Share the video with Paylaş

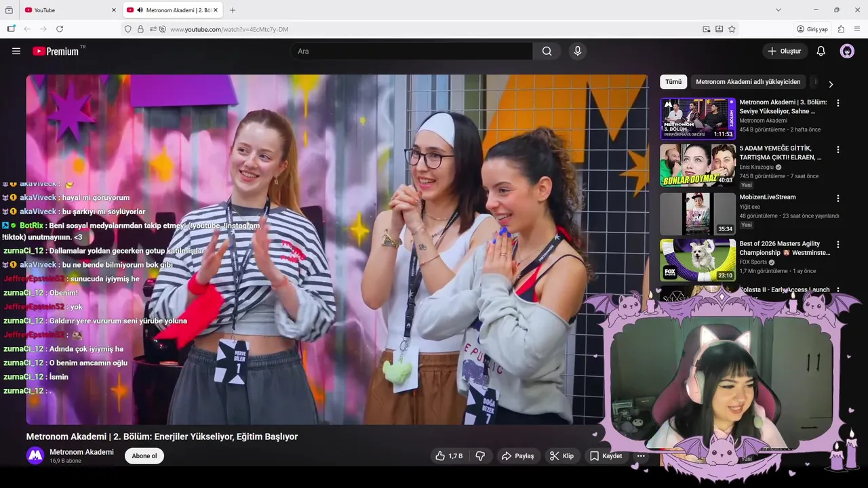[x=518, y=456]
